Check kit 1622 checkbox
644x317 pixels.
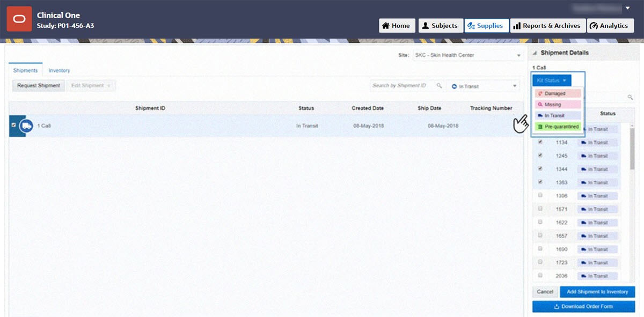(540, 222)
